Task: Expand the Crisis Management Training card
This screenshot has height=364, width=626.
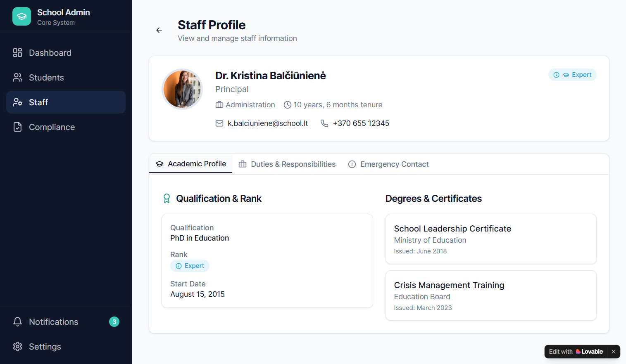Action: pyautogui.click(x=490, y=295)
